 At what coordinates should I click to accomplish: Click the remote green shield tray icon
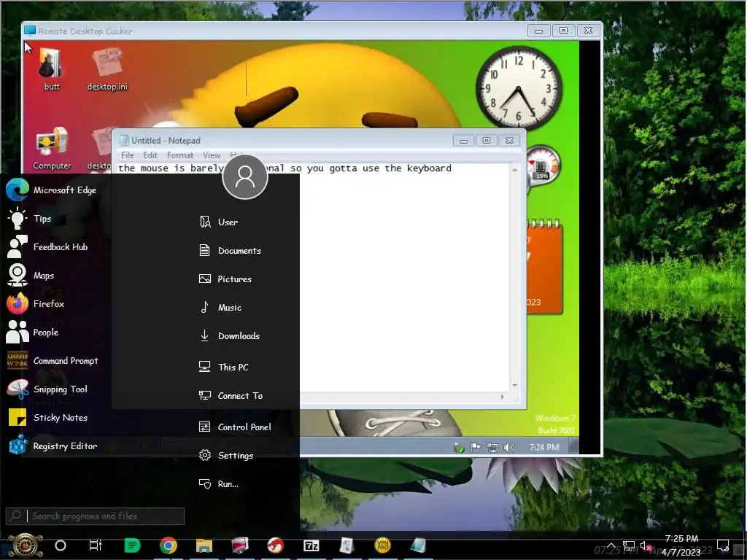point(459,448)
